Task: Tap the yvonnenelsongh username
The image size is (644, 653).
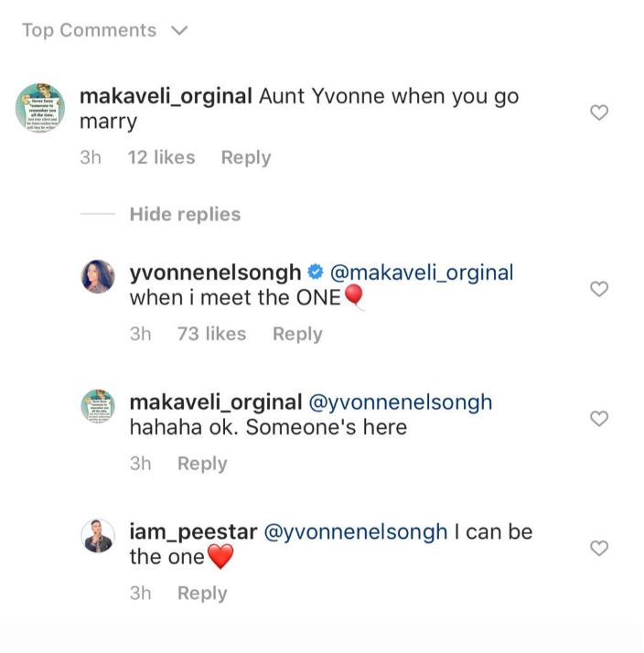Action: [x=215, y=273]
